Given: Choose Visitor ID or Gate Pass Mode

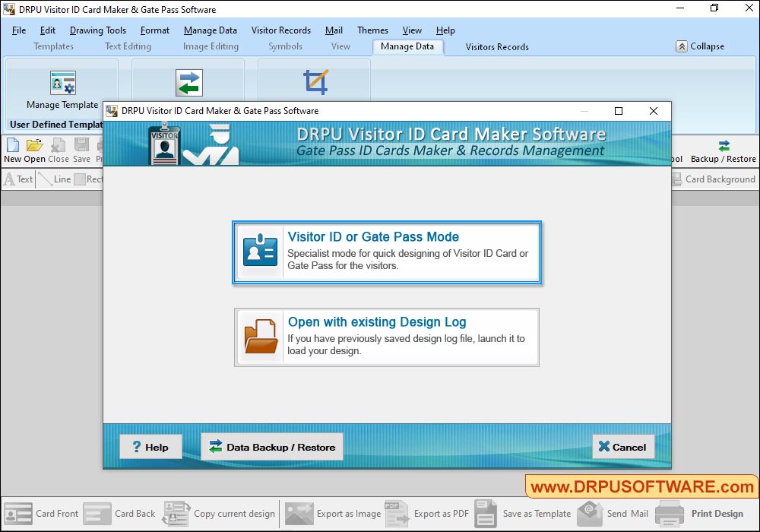Looking at the screenshot, I should pos(387,253).
